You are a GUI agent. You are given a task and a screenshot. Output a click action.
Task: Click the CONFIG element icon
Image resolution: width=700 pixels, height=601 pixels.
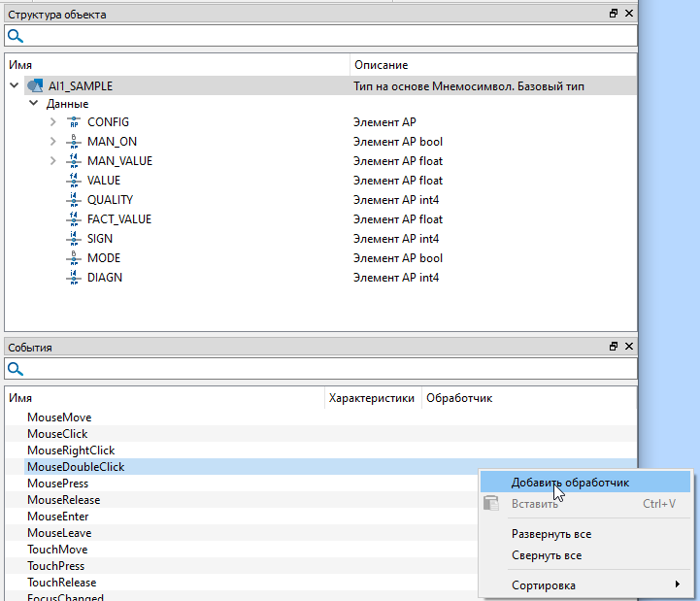coord(73,122)
